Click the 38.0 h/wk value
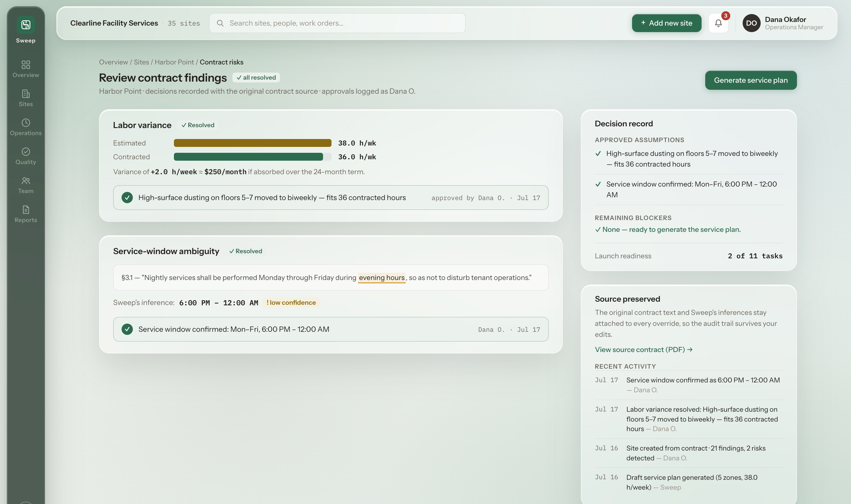Image resolution: width=851 pixels, height=504 pixels. coord(357,143)
